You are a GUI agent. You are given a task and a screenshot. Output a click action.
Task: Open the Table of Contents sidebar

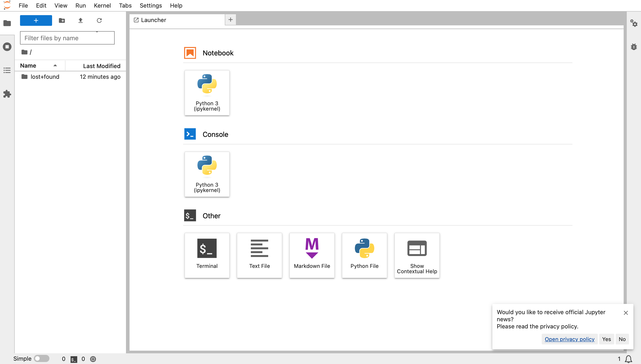point(7,70)
